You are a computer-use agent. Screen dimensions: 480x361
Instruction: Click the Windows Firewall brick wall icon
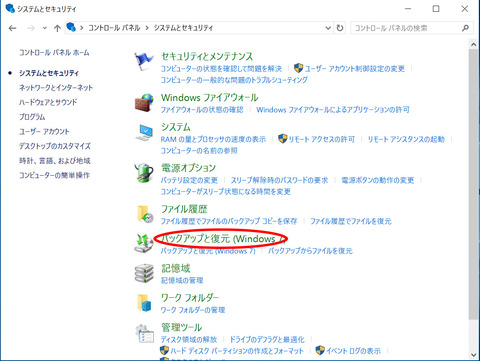click(x=144, y=102)
